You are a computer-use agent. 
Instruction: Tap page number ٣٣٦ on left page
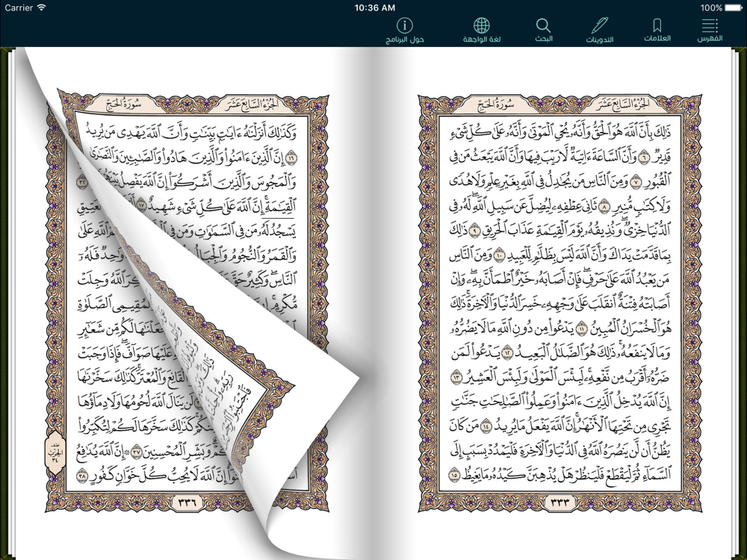tap(187, 502)
